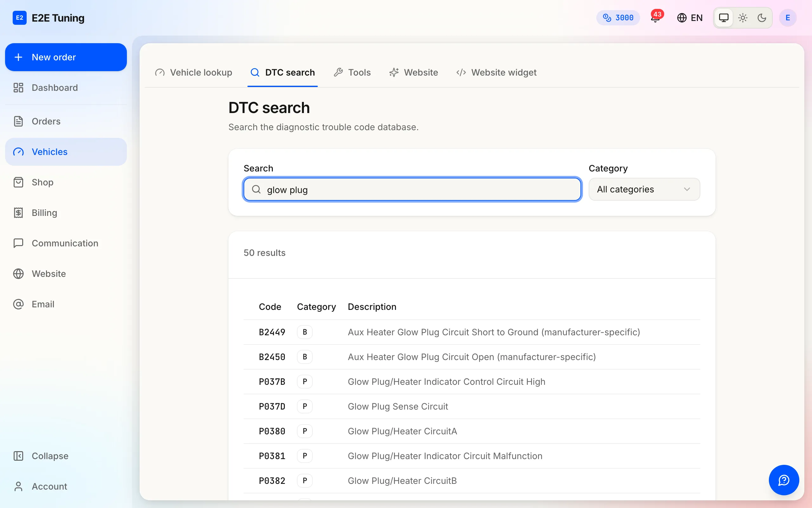
Task: Select Glow Plug Sense Circuit description
Action: pyautogui.click(x=398, y=406)
